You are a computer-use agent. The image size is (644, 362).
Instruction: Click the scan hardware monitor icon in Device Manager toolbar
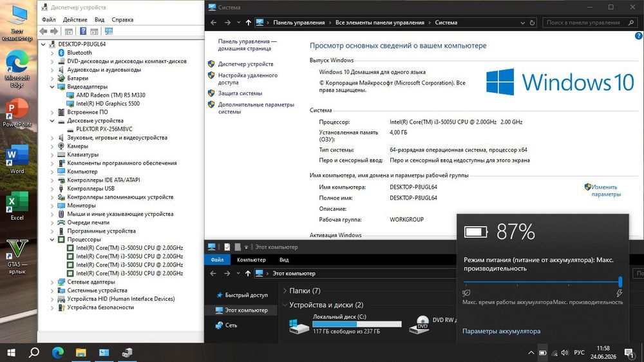click(x=109, y=31)
